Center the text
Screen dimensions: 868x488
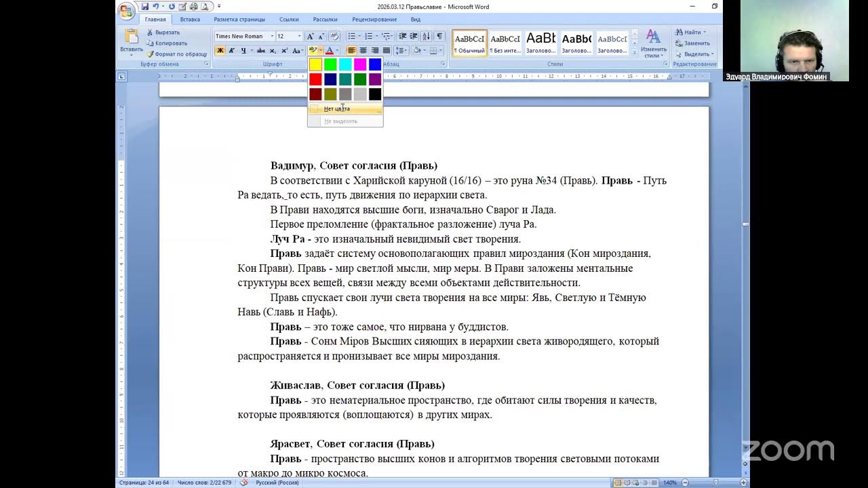pyautogui.click(x=363, y=50)
